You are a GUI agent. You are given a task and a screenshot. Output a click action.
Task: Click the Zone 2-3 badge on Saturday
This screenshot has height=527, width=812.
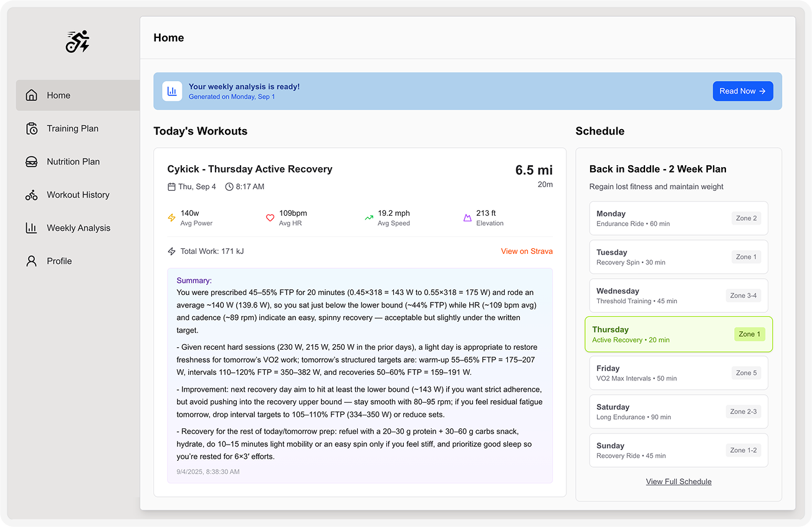(x=743, y=412)
